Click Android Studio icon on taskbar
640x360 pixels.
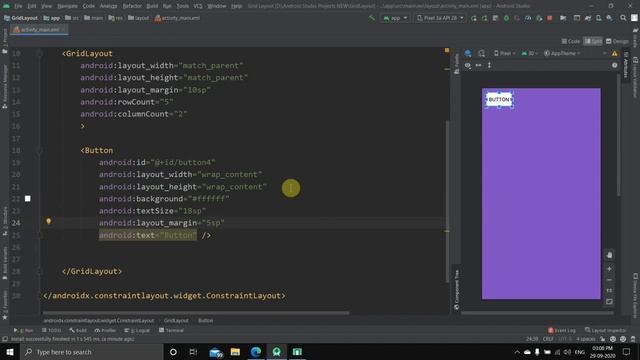277,352
